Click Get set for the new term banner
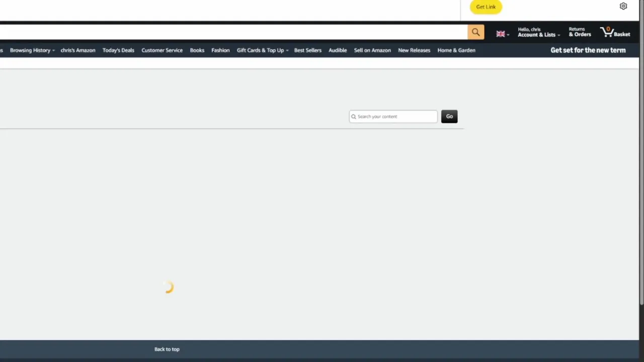644x362 pixels. (588, 50)
